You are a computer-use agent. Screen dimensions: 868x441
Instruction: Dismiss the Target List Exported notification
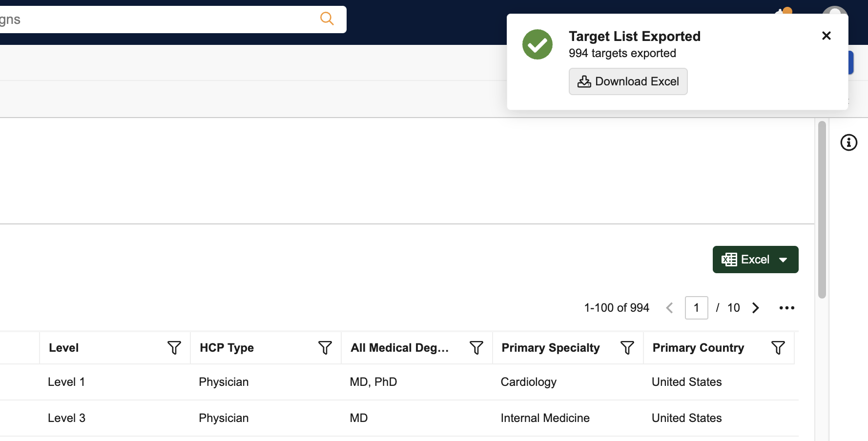pyautogui.click(x=826, y=36)
